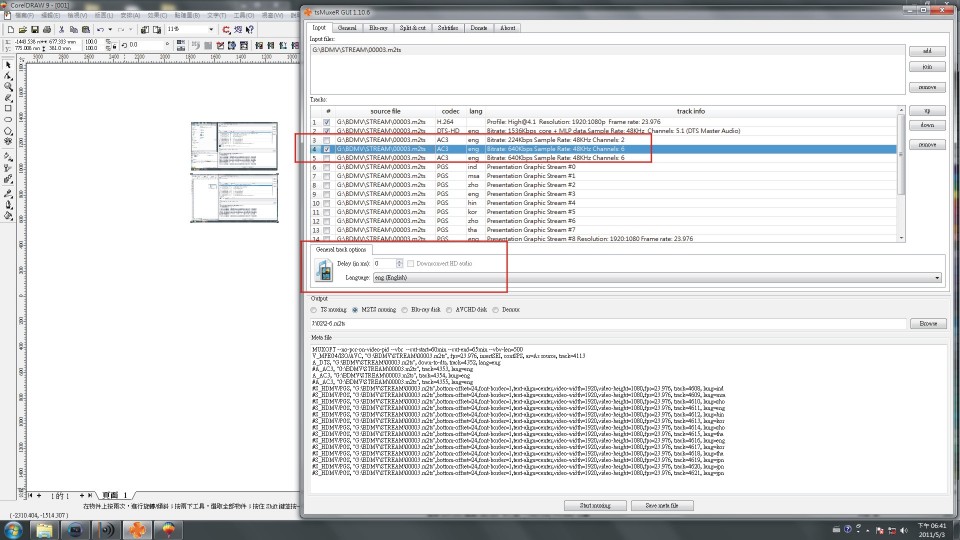
Task: Select the Blu-ray disk output radio button
Action: pos(404,310)
